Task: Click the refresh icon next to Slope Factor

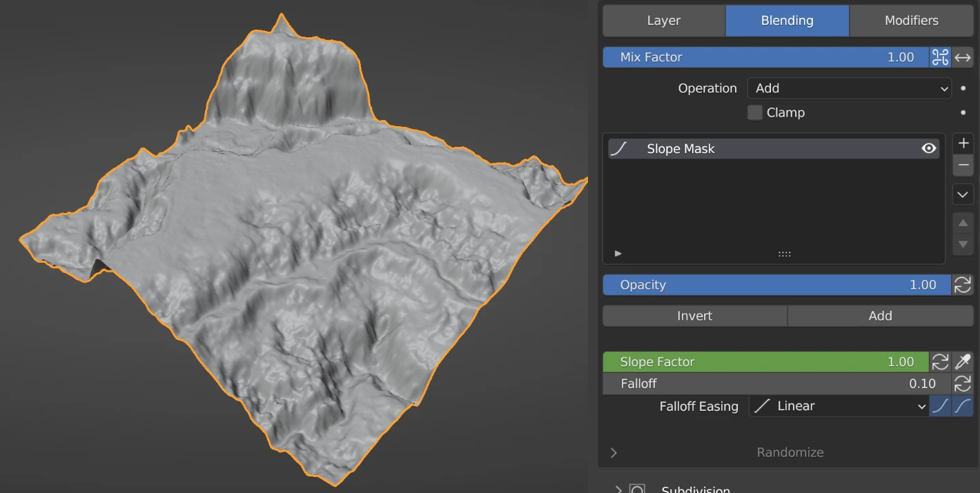Action: 940,362
